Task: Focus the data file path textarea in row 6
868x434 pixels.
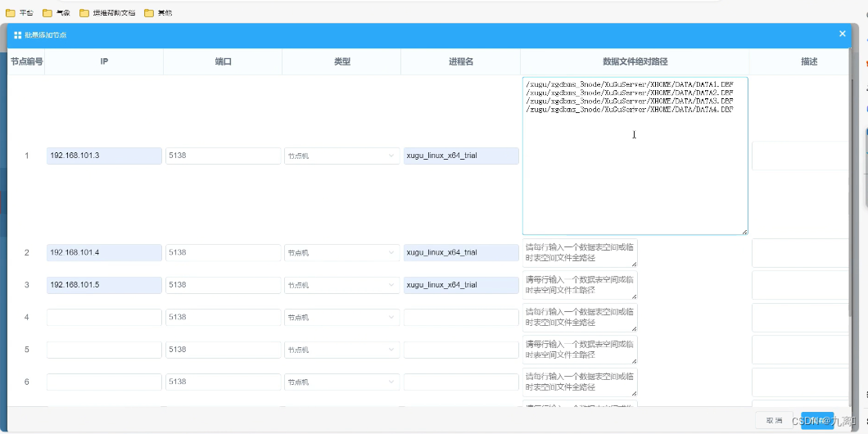Action: pyautogui.click(x=580, y=382)
